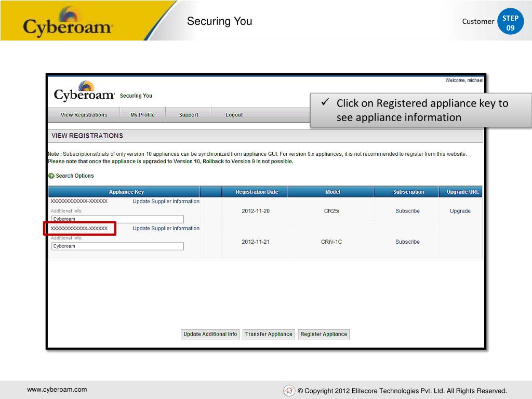
Task: Click the Upgrade URL column header
Action: coord(460,192)
